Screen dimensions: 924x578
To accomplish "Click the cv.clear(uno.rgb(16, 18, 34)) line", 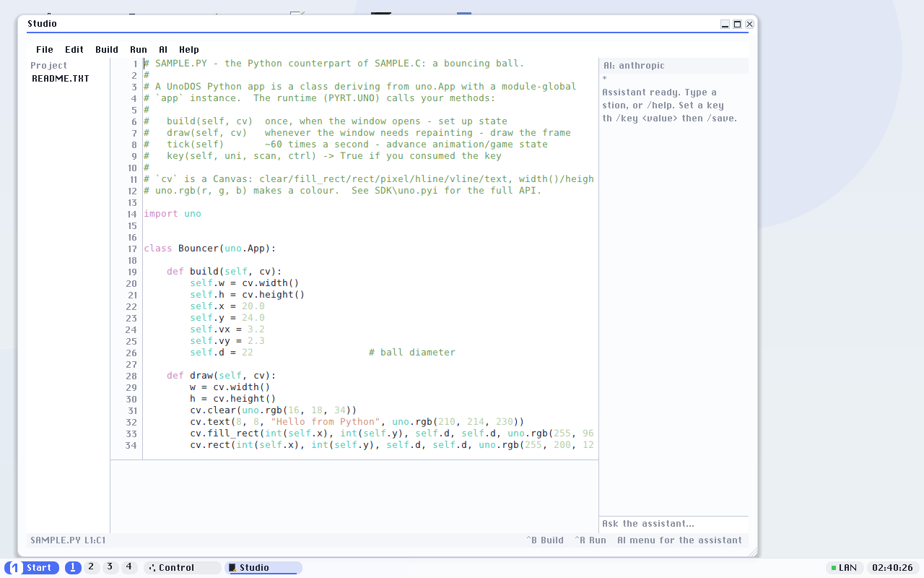I will 274,410.
